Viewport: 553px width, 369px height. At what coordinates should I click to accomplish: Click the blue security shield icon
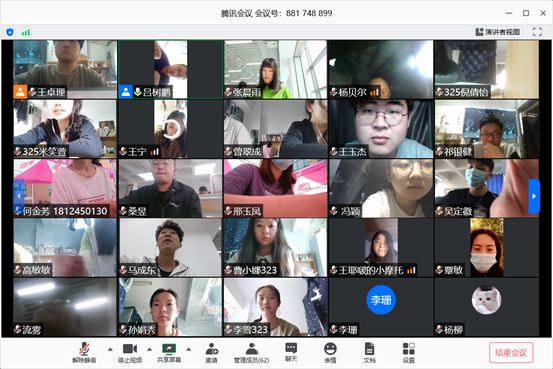[10, 32]
